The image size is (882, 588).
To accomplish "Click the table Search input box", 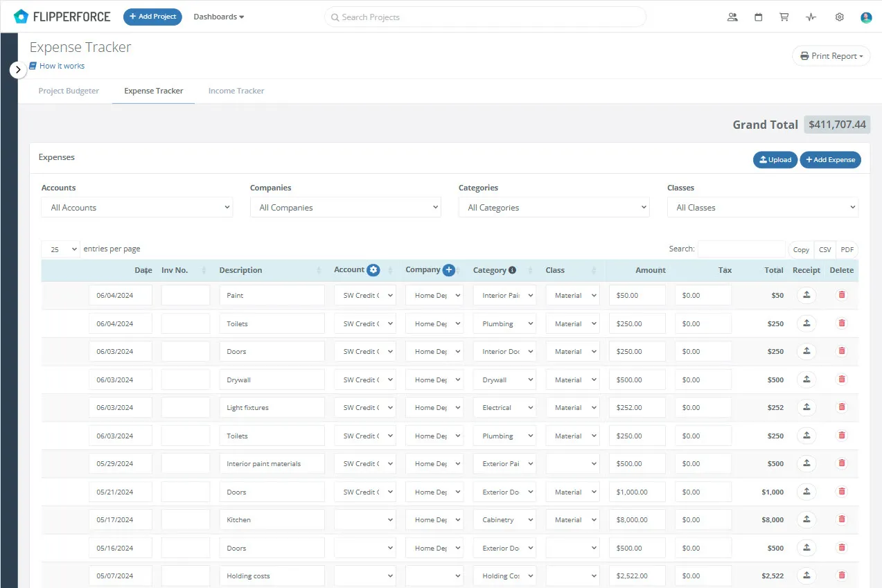I will point(741,249).
